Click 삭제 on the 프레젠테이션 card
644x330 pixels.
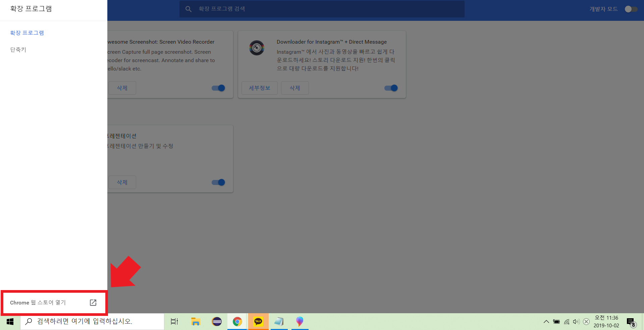click(x=122, y=182)
